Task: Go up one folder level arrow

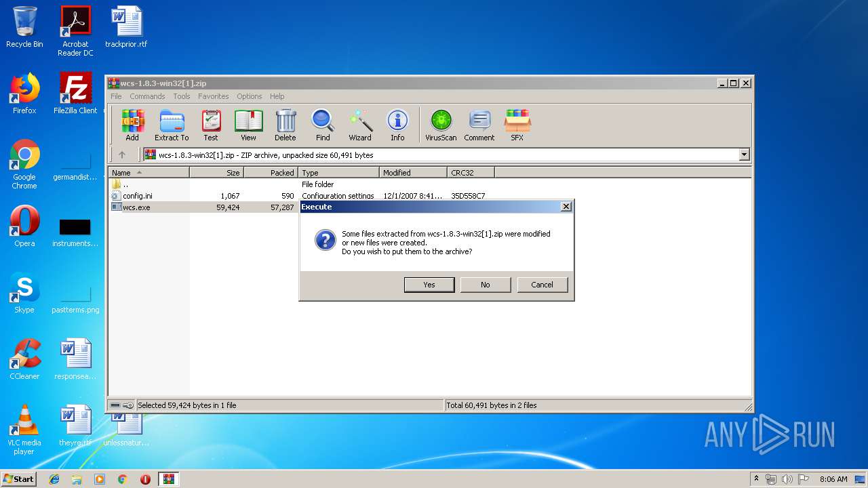Action: pos(122,155)
